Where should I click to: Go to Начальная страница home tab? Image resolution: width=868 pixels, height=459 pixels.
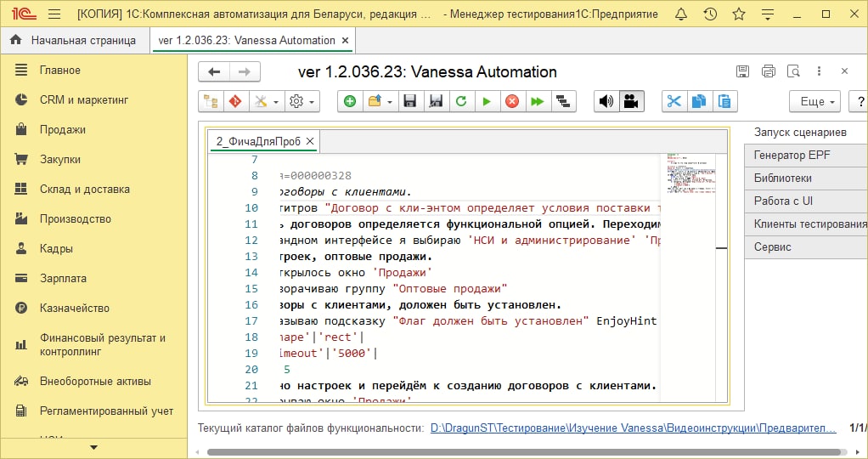[x=74, y=41]
